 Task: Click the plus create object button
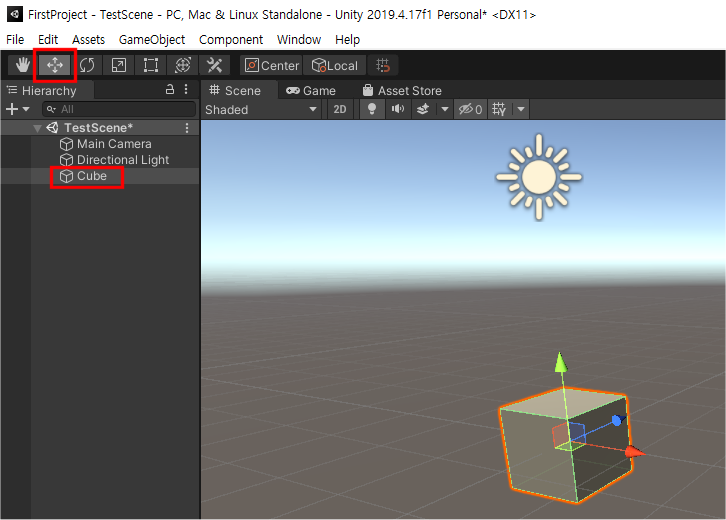click(12, 109)
